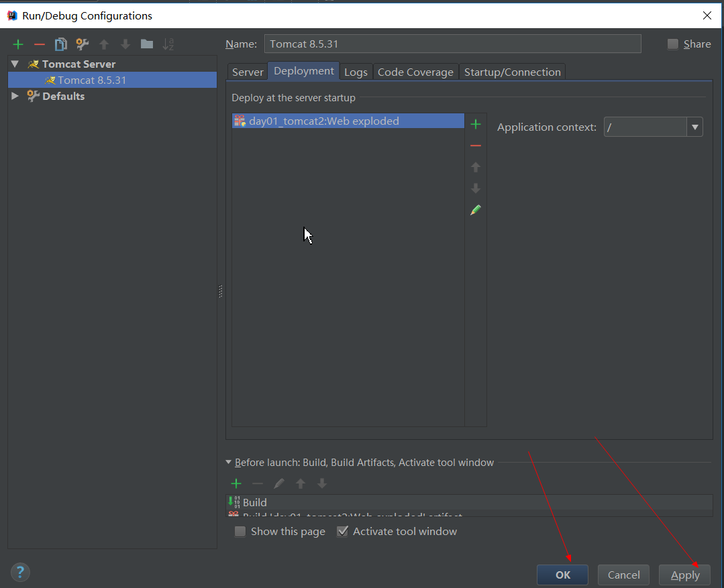Image resolution: width=724 pixels, height=588 pixels.
Task: Remove selected configuration with red minus
Action: point(40,44)
